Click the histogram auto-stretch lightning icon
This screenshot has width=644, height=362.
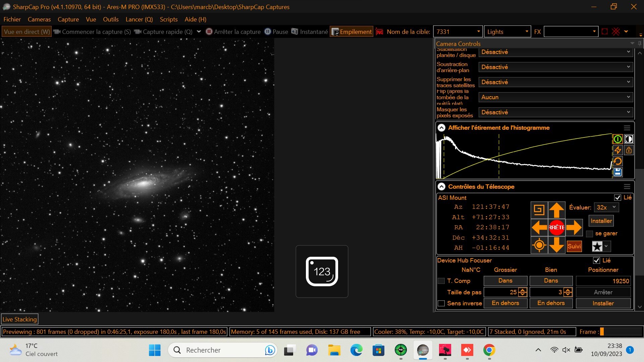618,150
